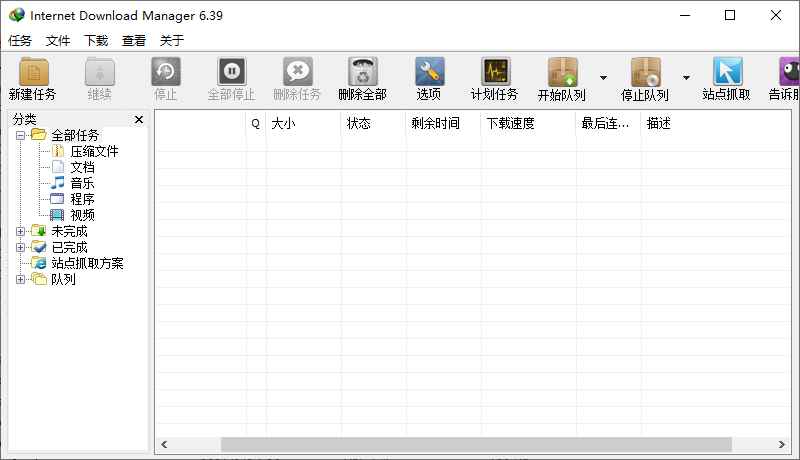
Task: Select the 未完成 folder icon
Action: click(x=39, y=231)
